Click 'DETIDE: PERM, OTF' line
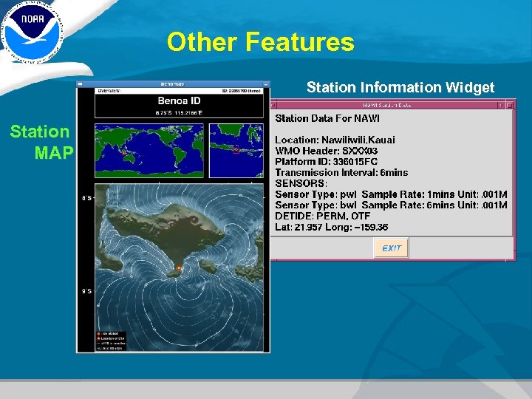This screenshot has height=399, width=532. click(323, 216)
